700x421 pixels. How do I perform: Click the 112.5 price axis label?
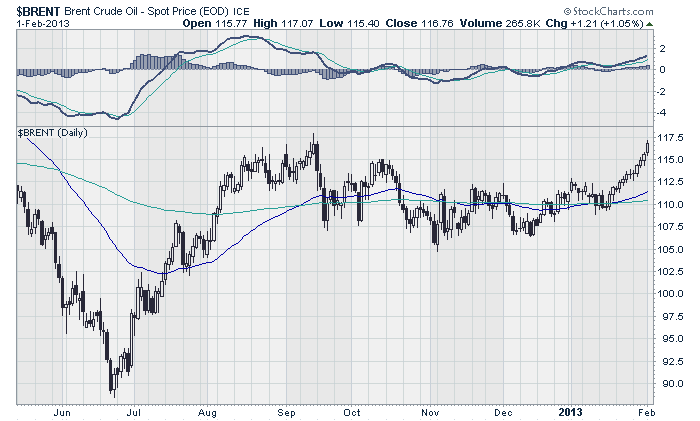pos(671,182)
